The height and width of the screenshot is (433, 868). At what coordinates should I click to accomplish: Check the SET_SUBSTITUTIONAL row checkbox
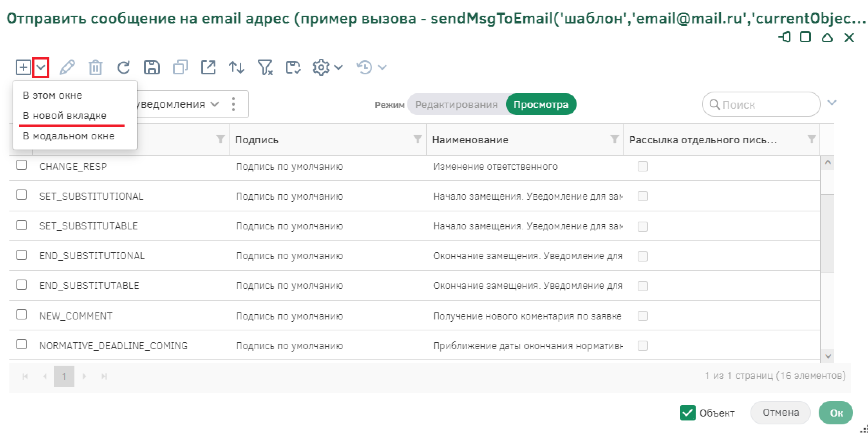[x=22, y=195]
